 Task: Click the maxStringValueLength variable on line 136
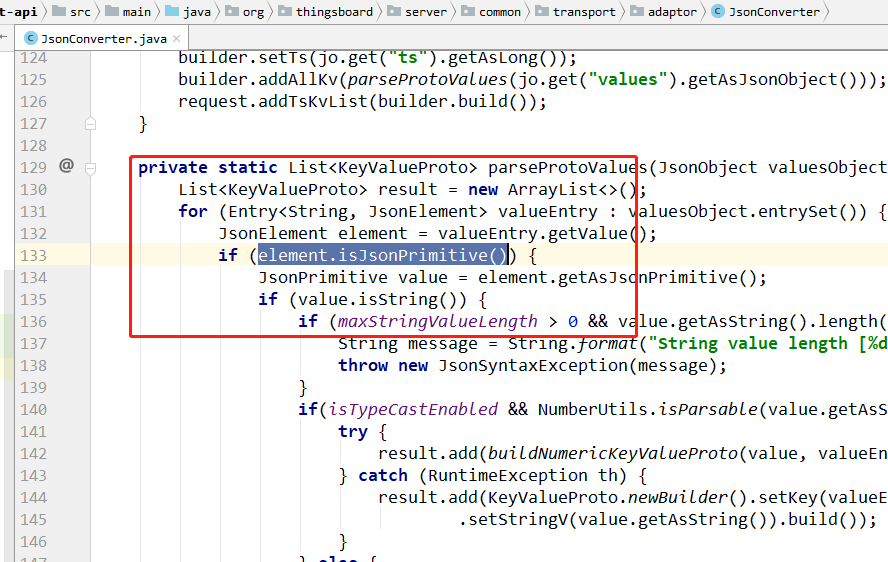[x=437, y=322]
